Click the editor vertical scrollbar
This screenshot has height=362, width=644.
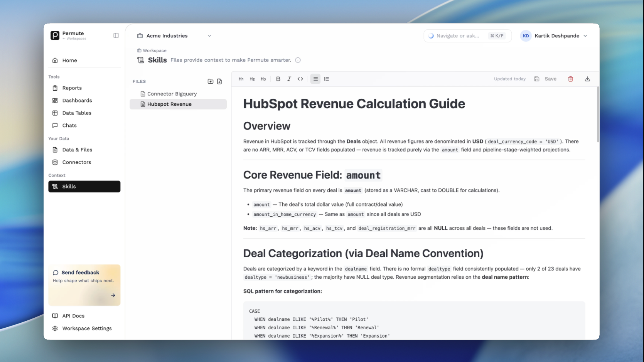tap(598, 115)
